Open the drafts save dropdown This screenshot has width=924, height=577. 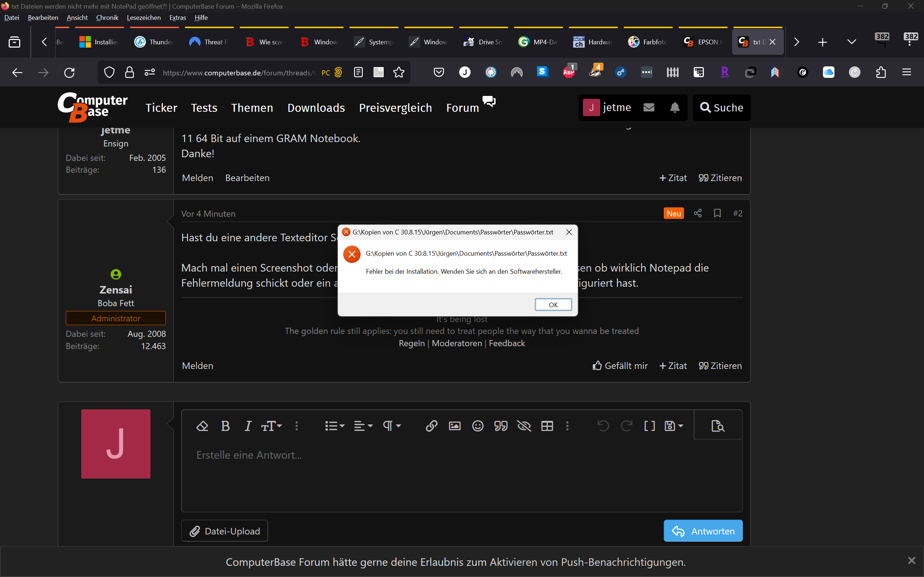coord(674,426)
